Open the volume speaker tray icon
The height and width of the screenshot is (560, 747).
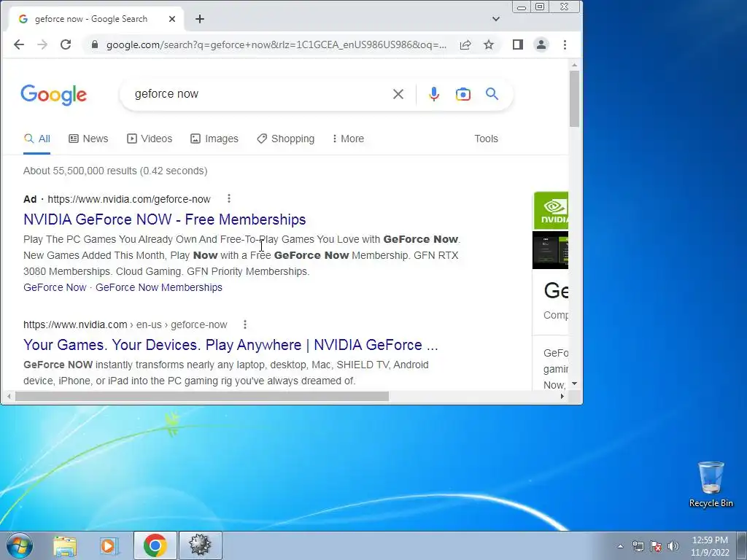[x=673, y=546]
